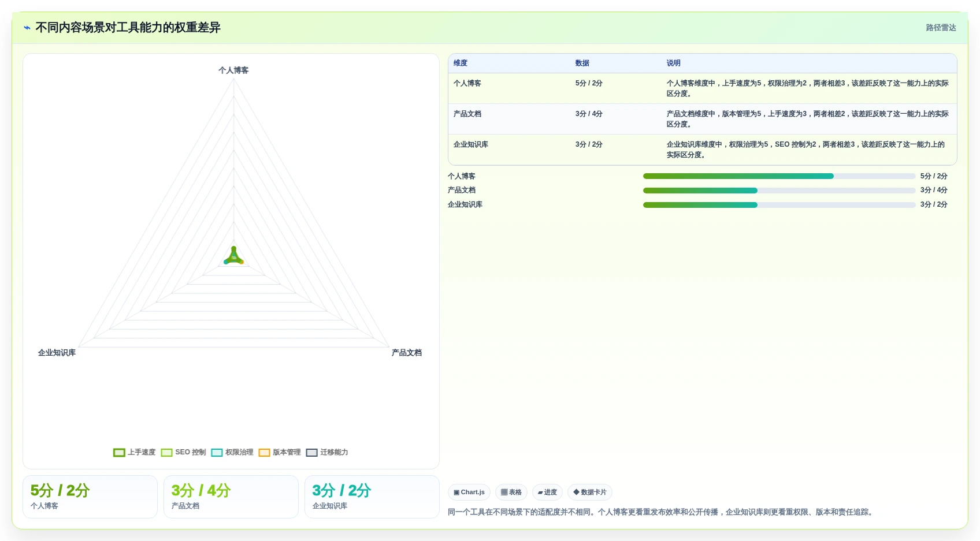Click the 产品文档 progress bar
980x541 pixels.
pyautogui.click(x=779, y=191)
